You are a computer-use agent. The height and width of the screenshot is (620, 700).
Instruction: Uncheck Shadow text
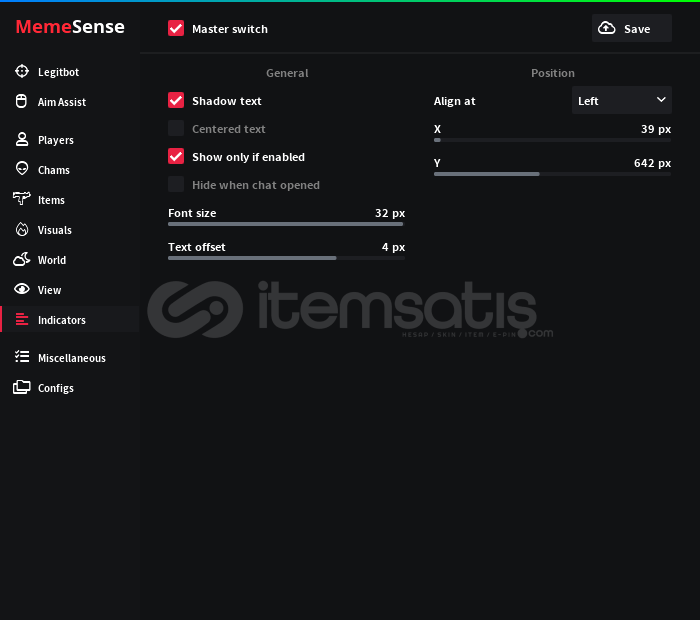176,100
